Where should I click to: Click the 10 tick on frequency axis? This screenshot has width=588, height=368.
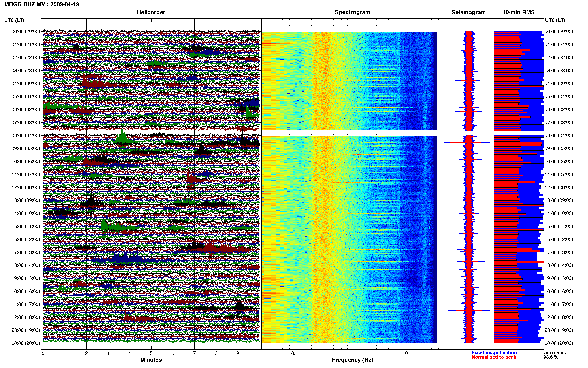click(405, 353)
